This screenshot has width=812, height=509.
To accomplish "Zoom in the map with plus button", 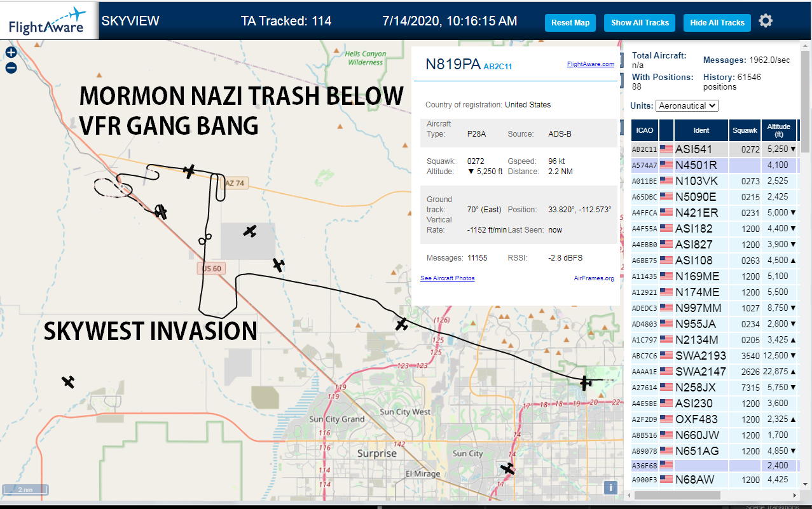I will 11,53.
